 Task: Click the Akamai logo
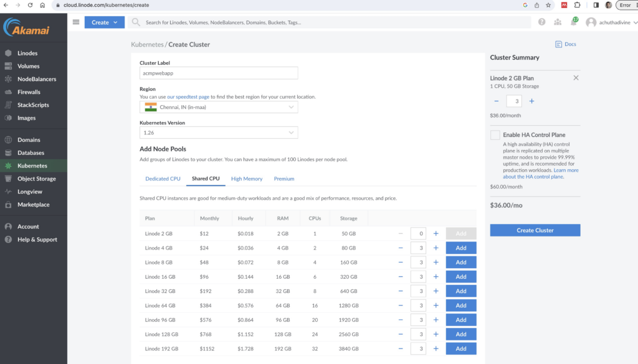(x=27, y=27)
